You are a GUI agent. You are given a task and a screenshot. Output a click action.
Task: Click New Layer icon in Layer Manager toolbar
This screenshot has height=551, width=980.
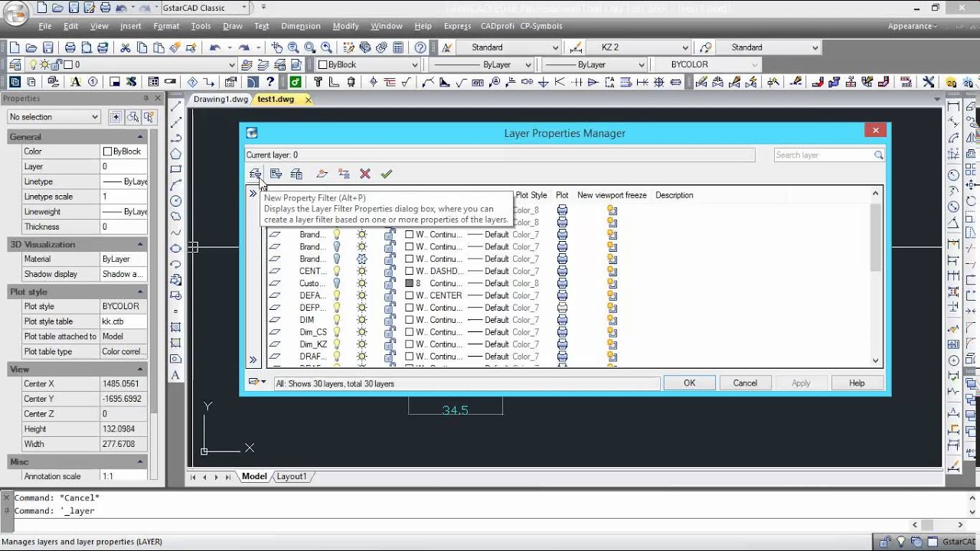(322, 174)
